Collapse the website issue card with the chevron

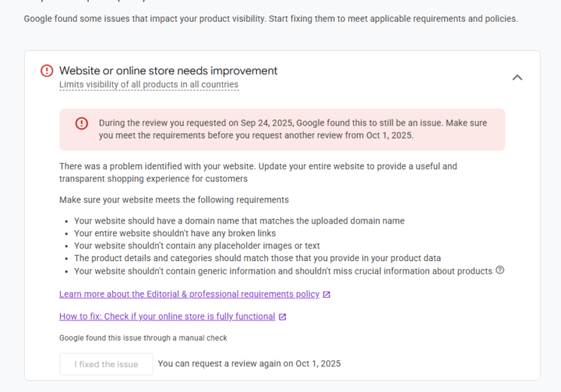(x=517, y=77)
